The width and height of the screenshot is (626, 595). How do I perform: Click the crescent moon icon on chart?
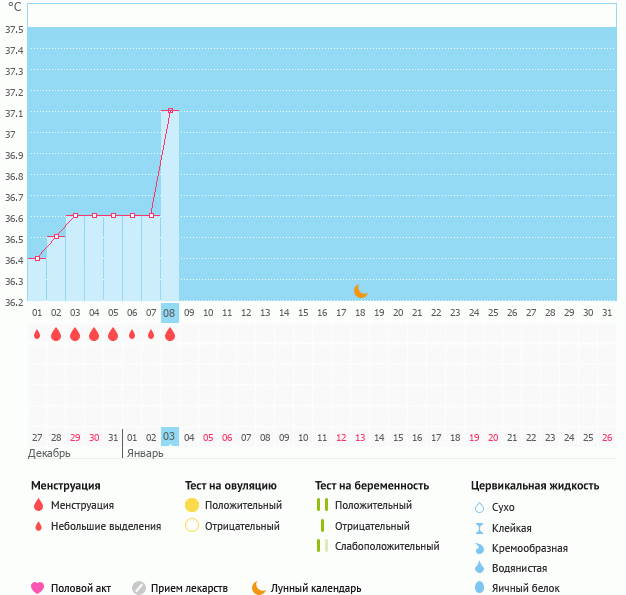(361, 290)
